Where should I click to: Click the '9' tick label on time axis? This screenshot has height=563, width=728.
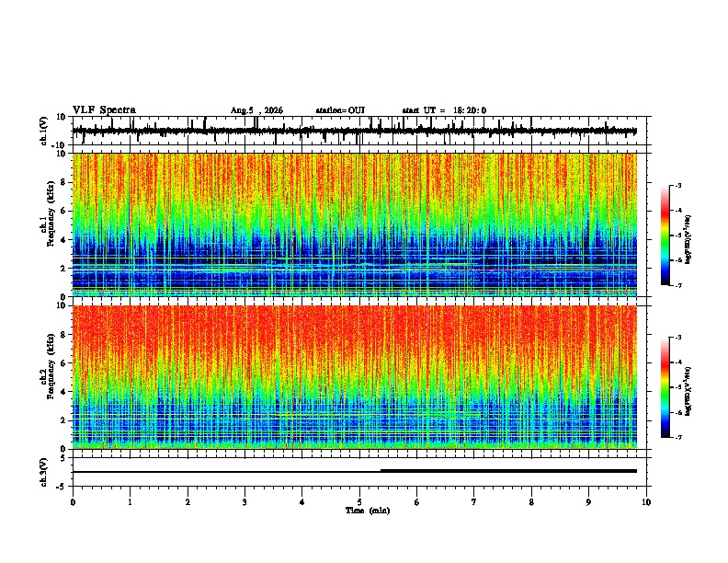588,502
